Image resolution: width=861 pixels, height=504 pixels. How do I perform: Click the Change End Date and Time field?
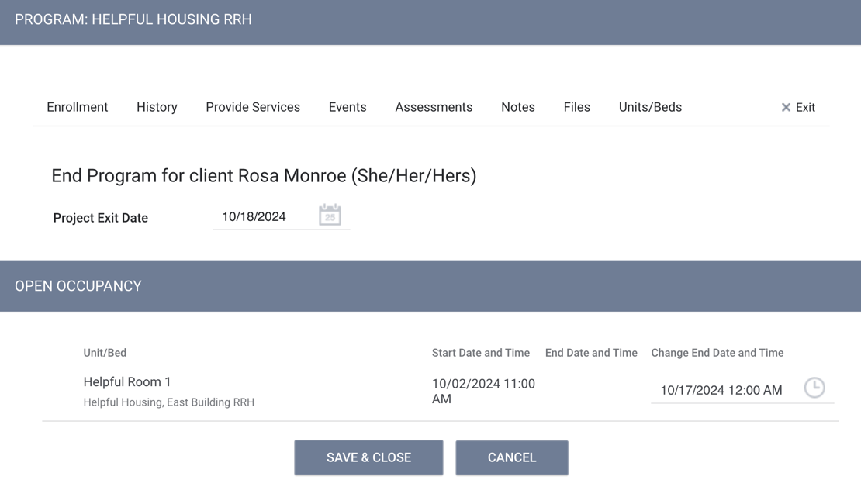tap(721, 390)
